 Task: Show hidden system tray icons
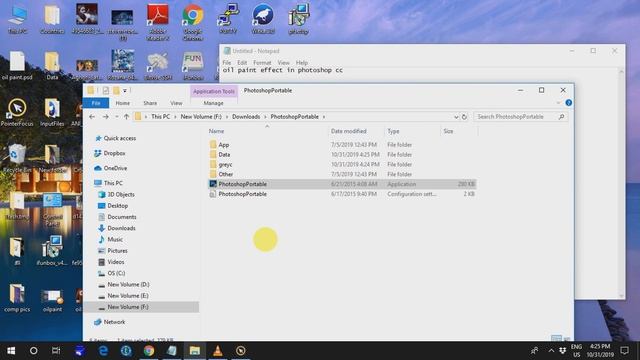pyautogui.click(x=551, y=351)
